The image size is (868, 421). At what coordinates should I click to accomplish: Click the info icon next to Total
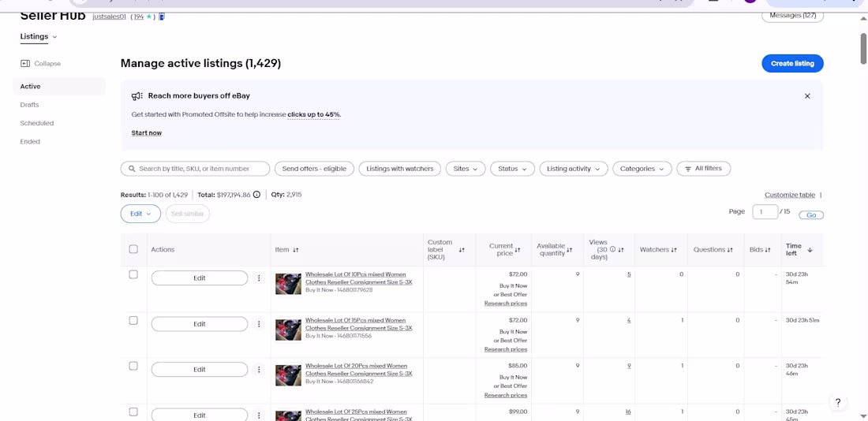click(x=257, y=195)
